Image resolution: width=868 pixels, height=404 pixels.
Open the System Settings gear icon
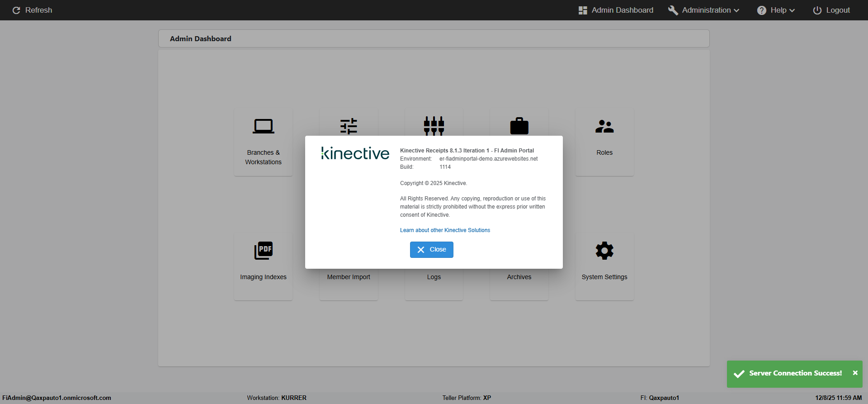(x=604, y=251)
